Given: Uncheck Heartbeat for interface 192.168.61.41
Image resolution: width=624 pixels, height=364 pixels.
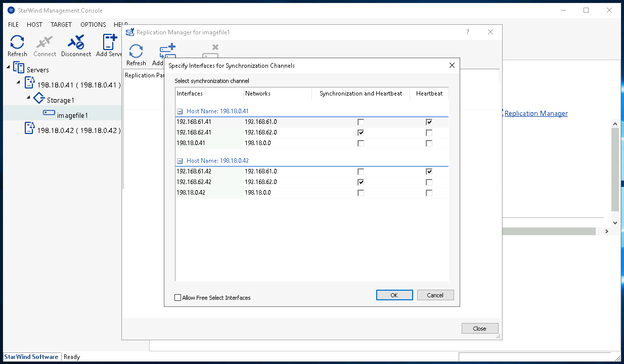Looking at the screenshot, I should pos(429,122).
